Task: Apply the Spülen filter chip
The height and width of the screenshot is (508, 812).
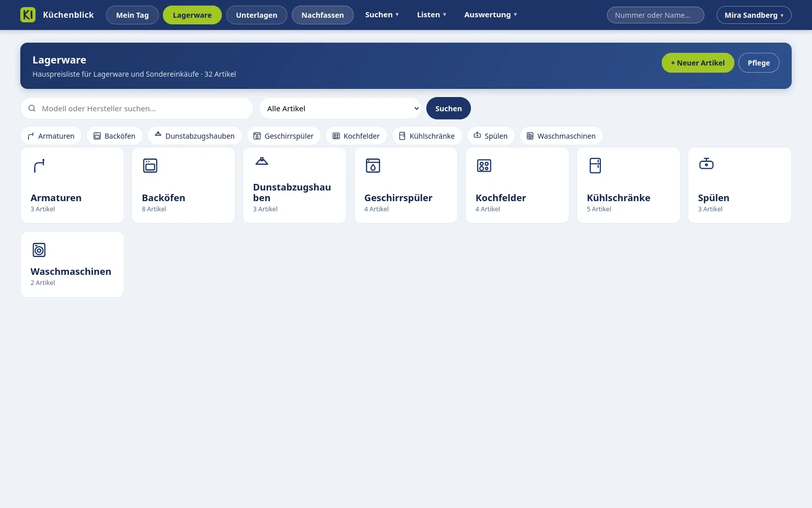Action: coord(491,136)
